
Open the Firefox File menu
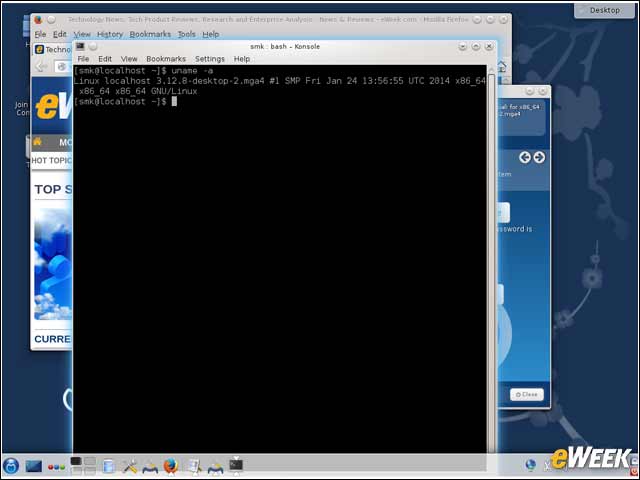[x=40, y=34]
